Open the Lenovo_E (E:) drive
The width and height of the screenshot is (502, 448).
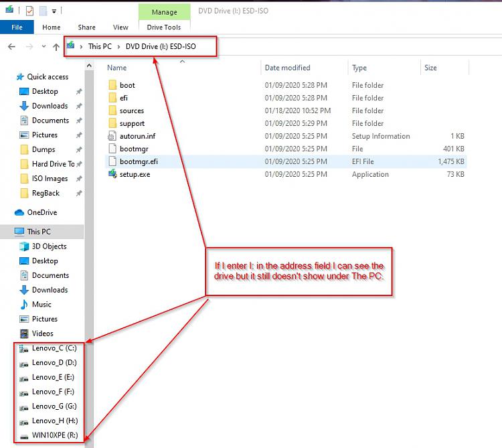[x=53, y=377]
